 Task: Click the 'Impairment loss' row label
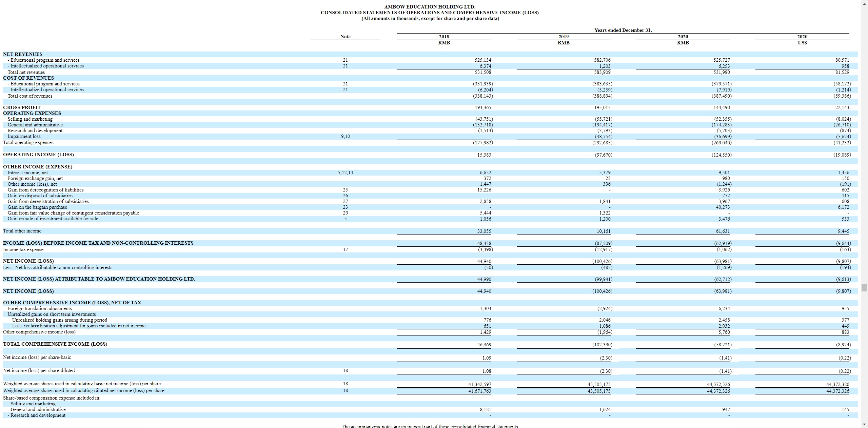pos(24,136)
